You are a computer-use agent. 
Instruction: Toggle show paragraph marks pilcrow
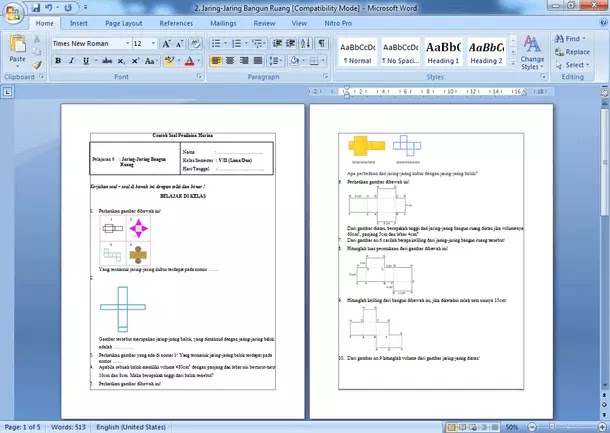pyautogui.click(x=322, y=43)
